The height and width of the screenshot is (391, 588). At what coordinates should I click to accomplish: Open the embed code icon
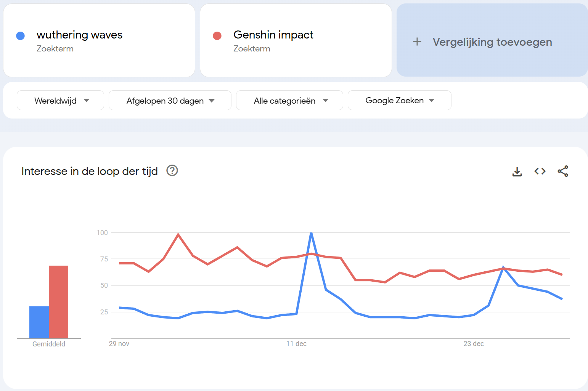point(540,171)
